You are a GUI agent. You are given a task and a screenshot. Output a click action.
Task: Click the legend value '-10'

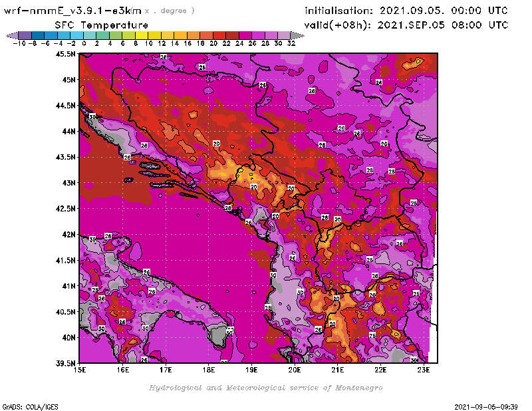[19, 43]
